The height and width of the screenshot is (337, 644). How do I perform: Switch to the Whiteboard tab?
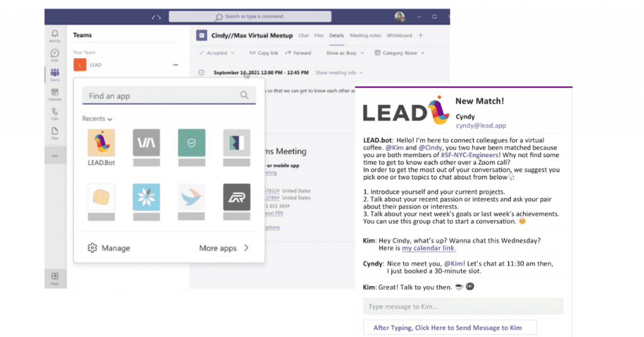coord(399,36)
